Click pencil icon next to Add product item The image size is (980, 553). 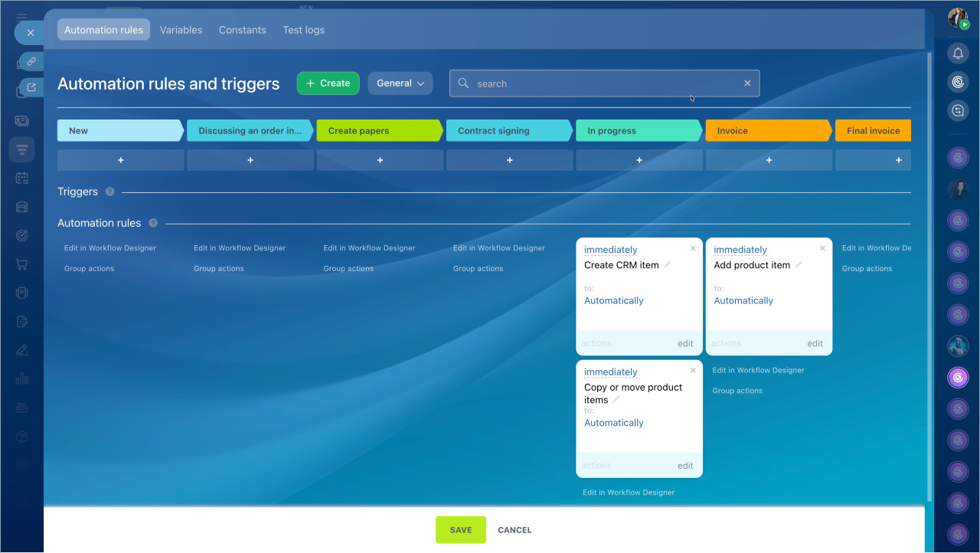[799, 265]
